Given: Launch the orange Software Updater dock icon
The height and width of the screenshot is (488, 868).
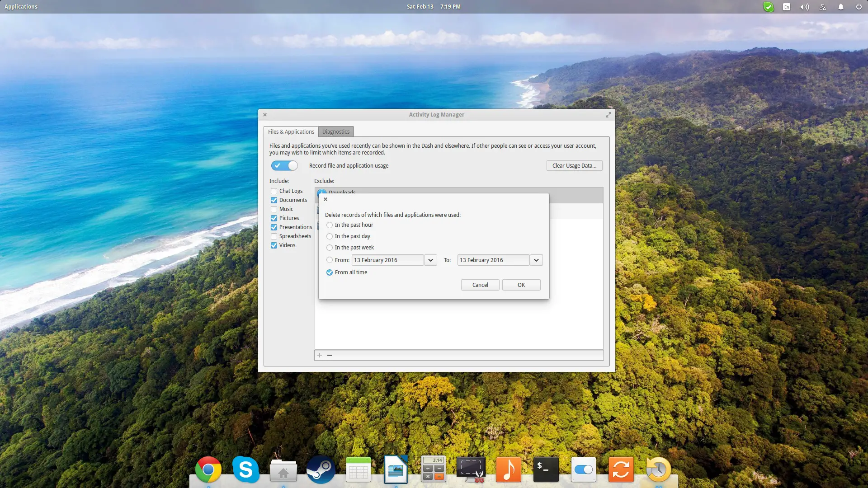Looking at the screenshot, I should (621, 469).
